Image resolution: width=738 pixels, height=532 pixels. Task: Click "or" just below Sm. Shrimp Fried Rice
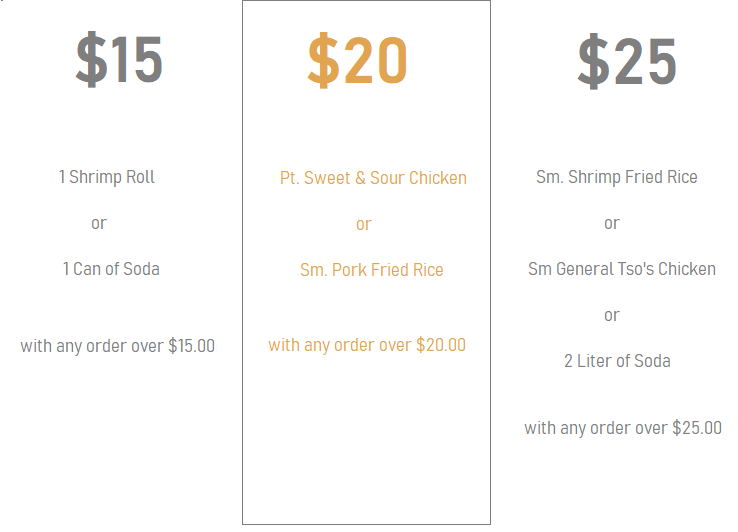click(612, 223)
